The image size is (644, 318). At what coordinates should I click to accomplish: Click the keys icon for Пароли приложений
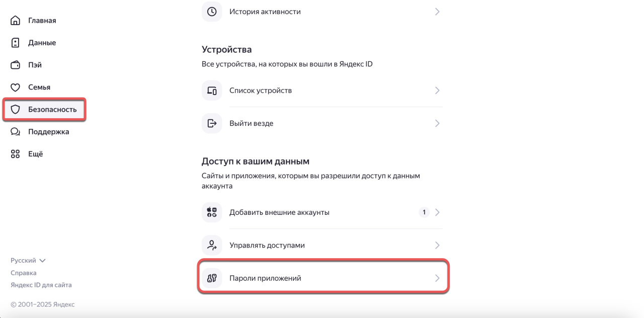click(212, 278)
